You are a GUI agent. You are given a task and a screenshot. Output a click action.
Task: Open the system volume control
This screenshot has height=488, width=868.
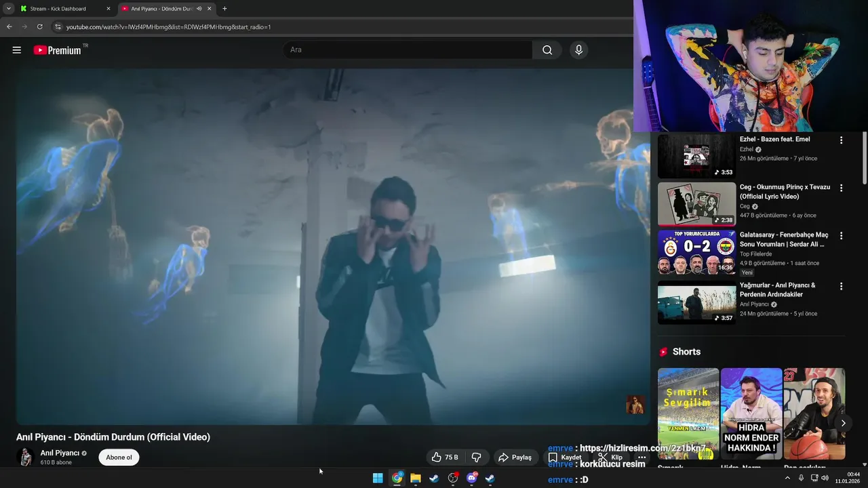click(x=825, y=478)
